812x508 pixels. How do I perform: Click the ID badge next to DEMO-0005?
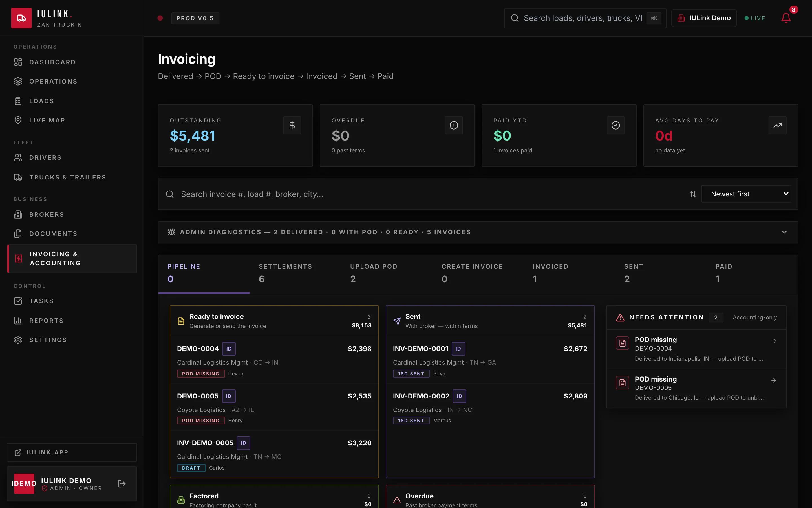(x=228, y=396)
